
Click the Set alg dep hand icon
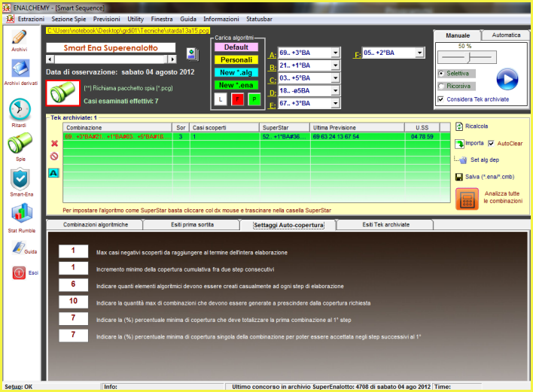[463, 160]
